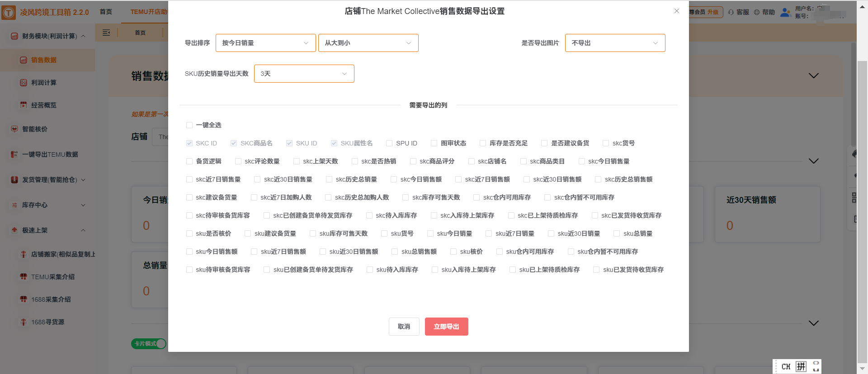
Task: Open the 3天 SKU history days dropdown
Action: click(x=304, y=74)
